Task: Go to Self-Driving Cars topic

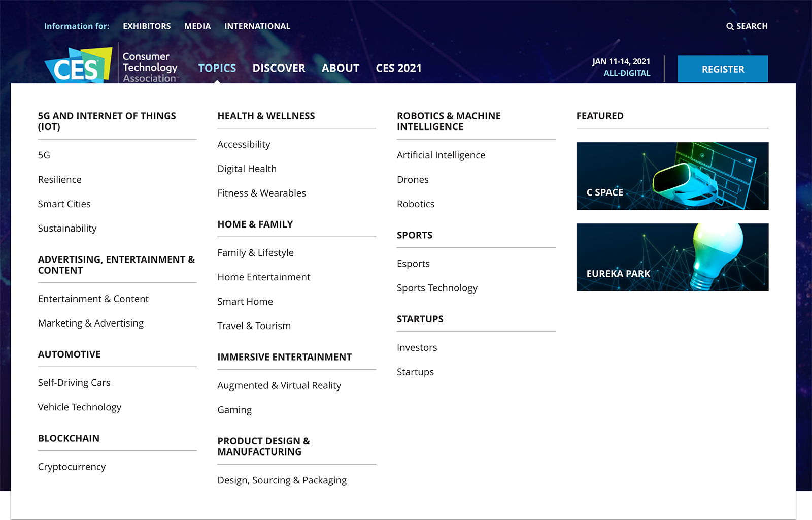Action: coord(74,383)
